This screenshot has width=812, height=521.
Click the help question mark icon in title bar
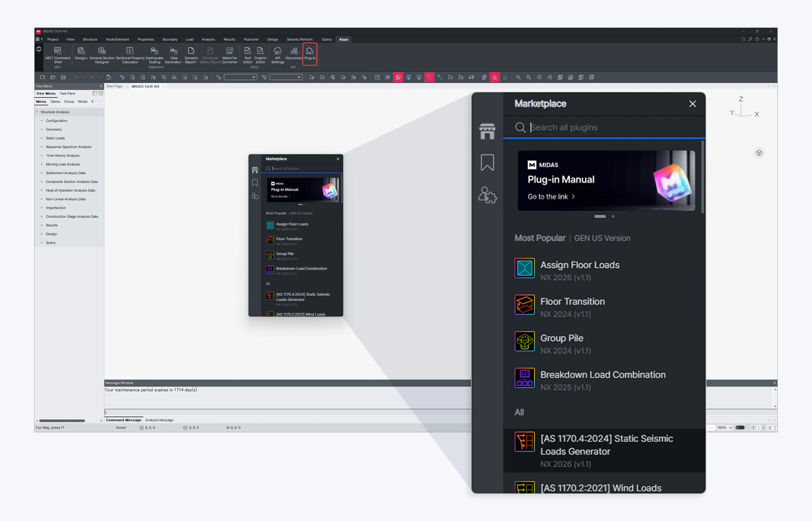coord(757,39)
